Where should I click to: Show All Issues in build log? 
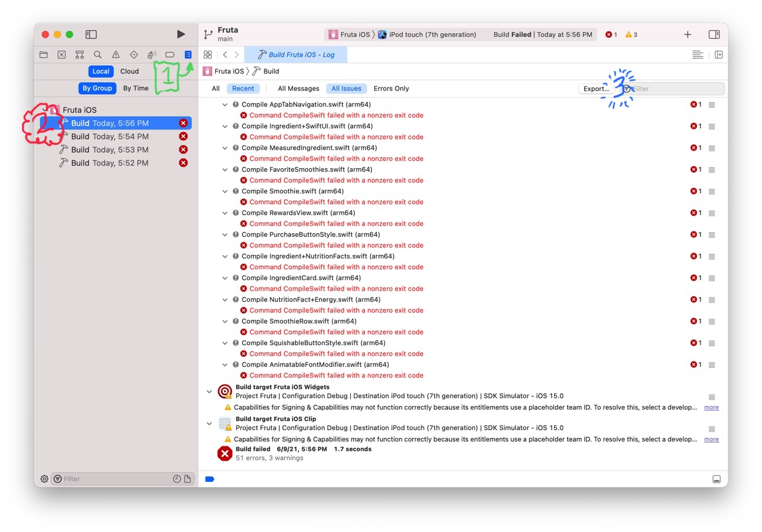[x=347, y=89]
